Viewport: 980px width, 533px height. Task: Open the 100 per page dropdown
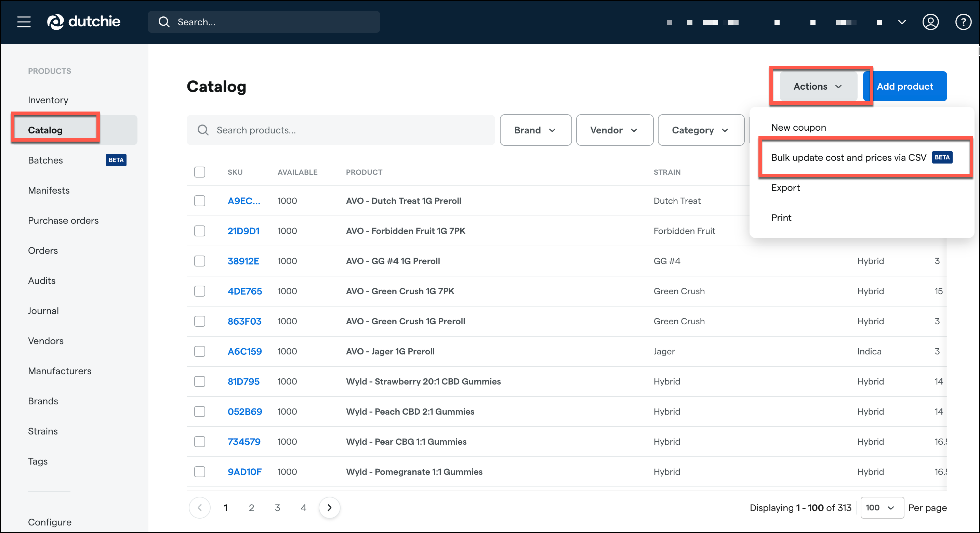pos(882,507)
